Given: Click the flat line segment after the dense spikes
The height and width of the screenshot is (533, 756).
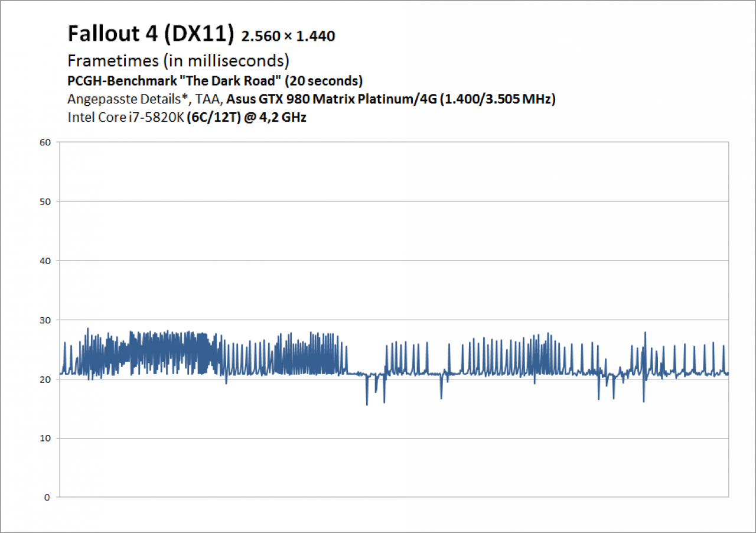Looking at the screenshot, I should pyautogui.click(x=356, y=373).
